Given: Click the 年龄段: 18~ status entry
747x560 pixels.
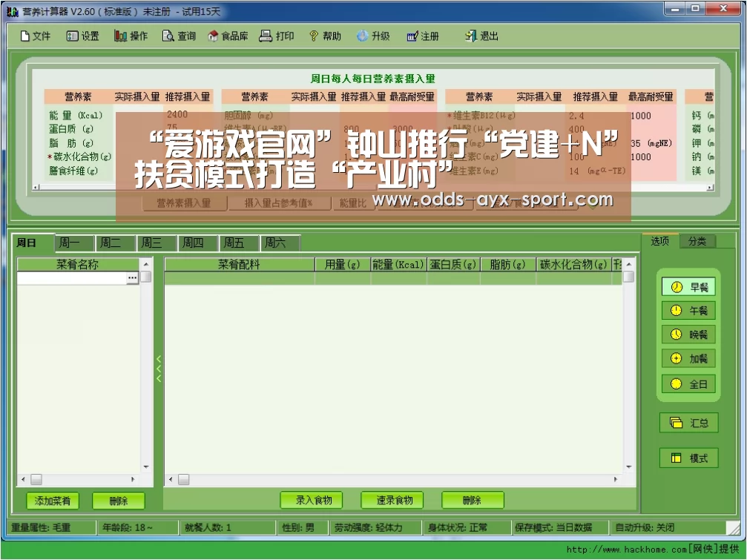Looking at the screenshot, I should 138,527.
